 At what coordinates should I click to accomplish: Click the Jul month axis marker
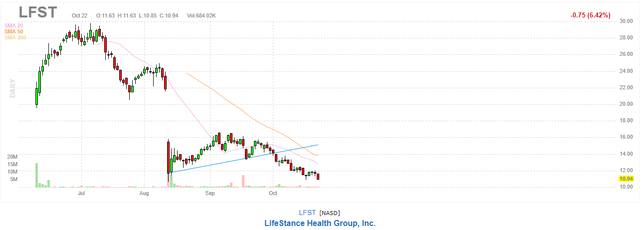click(81, 192)
